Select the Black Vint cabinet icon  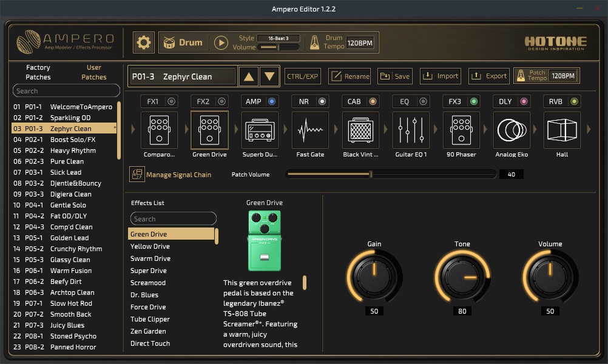(360, 130)
